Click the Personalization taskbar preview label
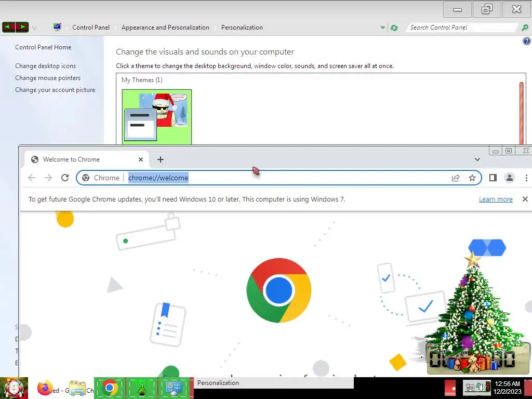Viewport: 532px width, 399px height. tap(218, 383)
